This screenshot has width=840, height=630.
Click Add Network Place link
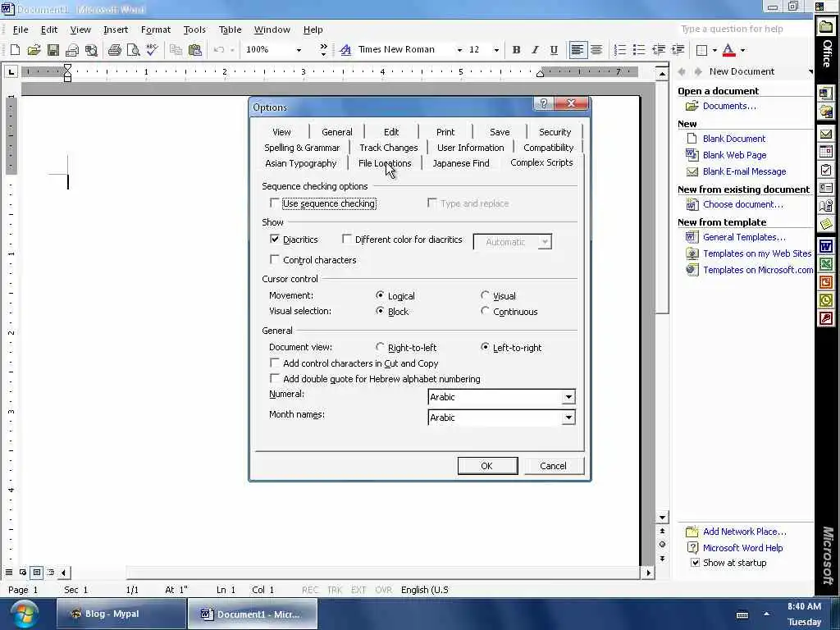tap(745, 532)
